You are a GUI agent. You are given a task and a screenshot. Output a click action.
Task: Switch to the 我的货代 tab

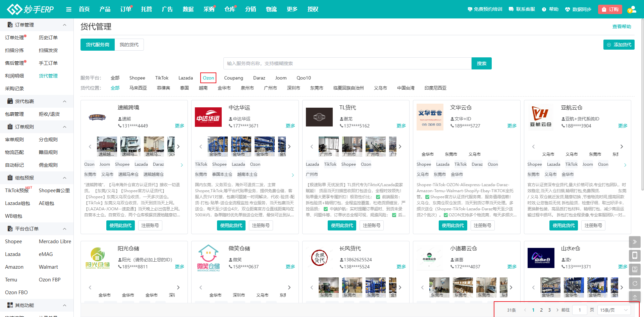click(x=129, y=45)
